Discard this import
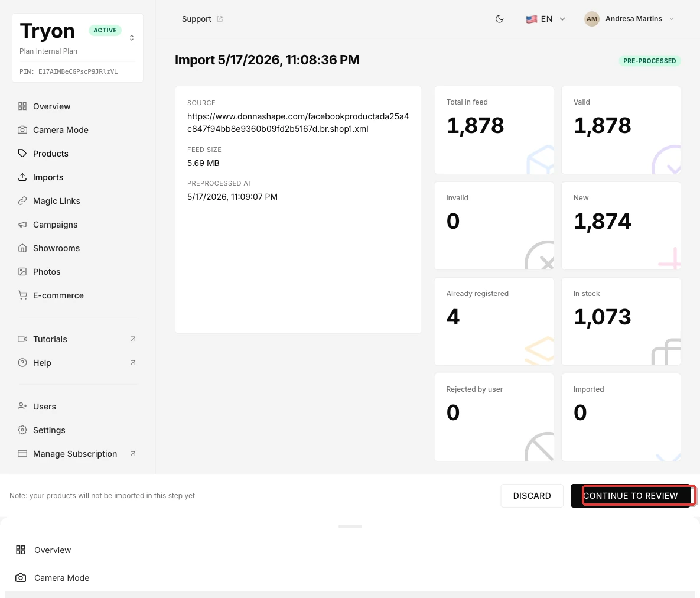The image size is (700, 598). pos(532,496)
